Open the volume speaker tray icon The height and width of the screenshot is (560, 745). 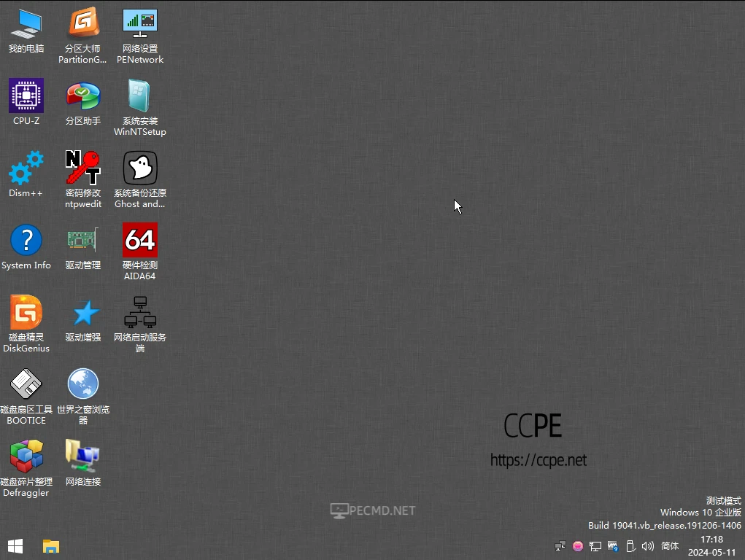(648, 546)
